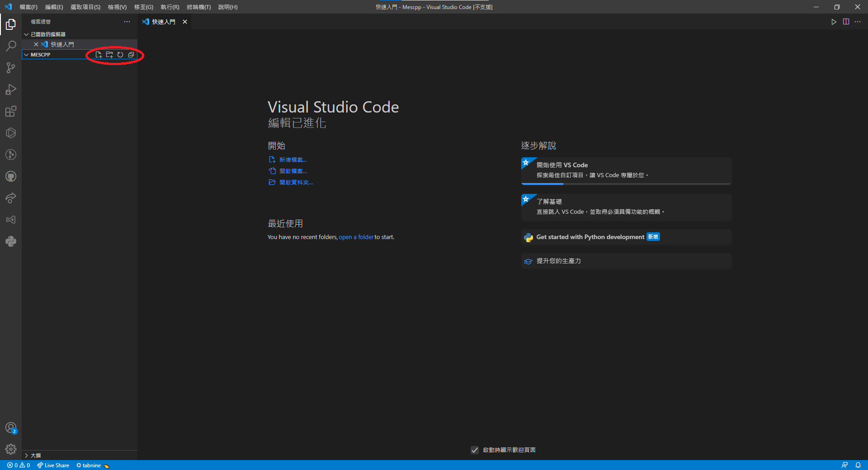Open the 檔案(F) menu
Viewport: 868px width, 470px height.
point(28,7)
